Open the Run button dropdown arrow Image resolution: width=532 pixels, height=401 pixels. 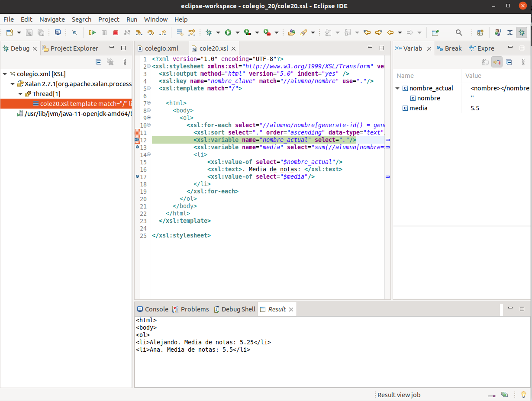point(237,32)
